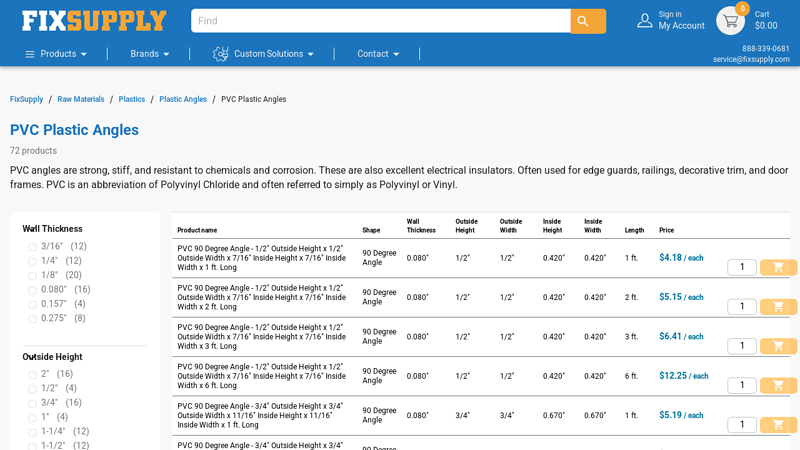Click the Shape column header
This screenshot has width=800, height=450.
click(371, 230)
